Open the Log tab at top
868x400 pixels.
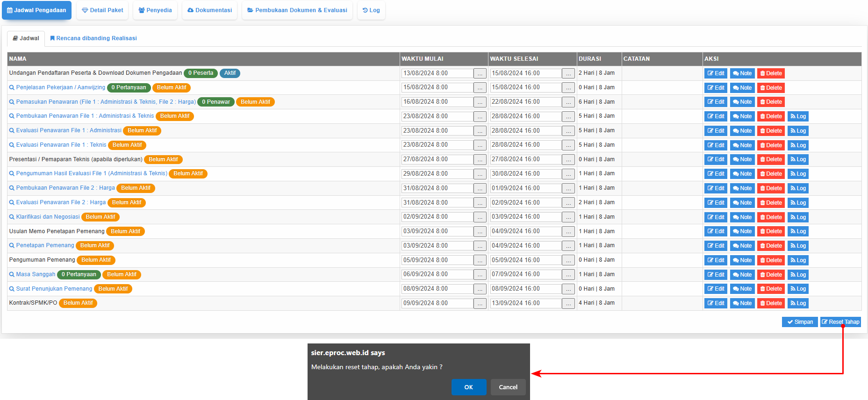pyautogui.click(x=371, y=10)
